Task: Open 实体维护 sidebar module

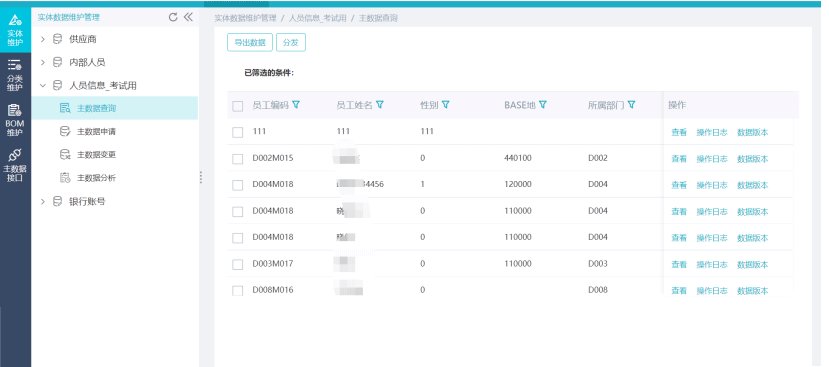Action: point(15,30)
